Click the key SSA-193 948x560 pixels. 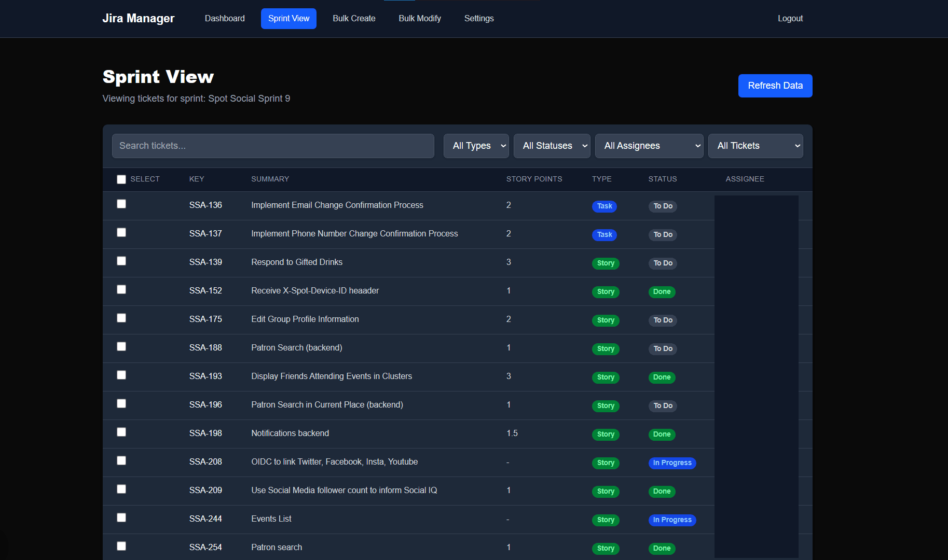(205, 376)
